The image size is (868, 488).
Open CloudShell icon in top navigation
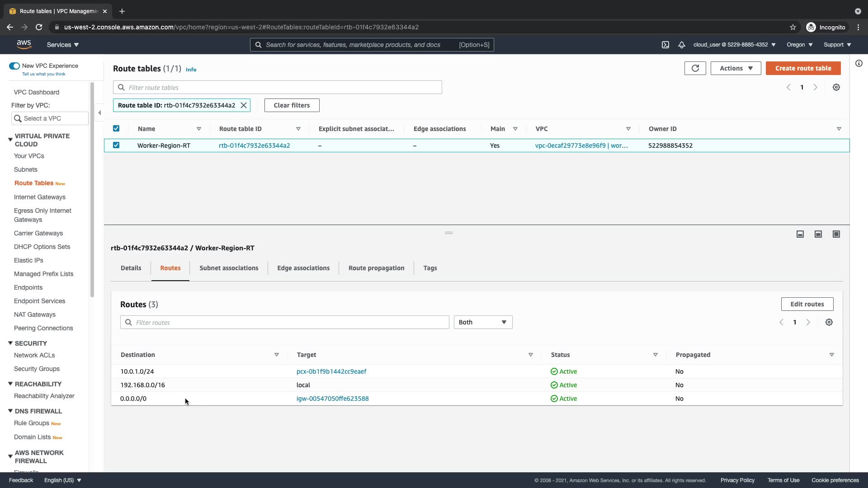pyautogui.click(x=665, y=45)
